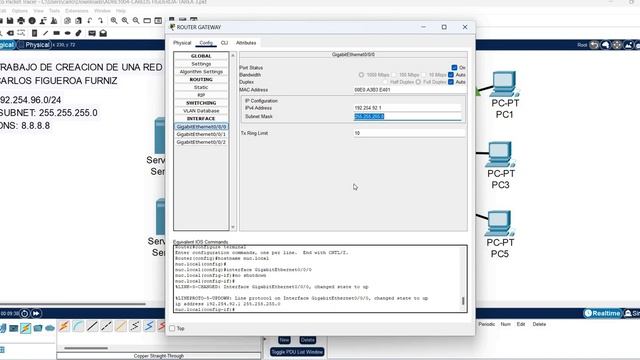Select the 1000 Mbps bandwidth radio button

pyautogui.click(x=361, y=75)
